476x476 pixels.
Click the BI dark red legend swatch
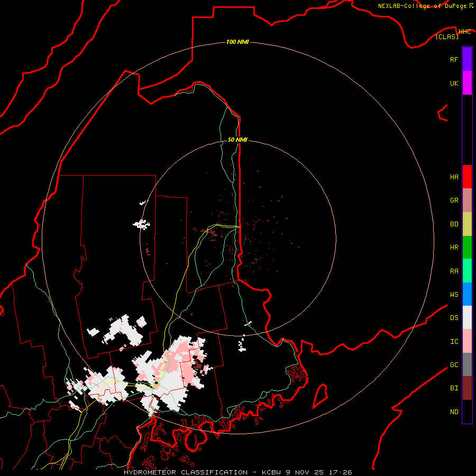(x=467, y=388)
